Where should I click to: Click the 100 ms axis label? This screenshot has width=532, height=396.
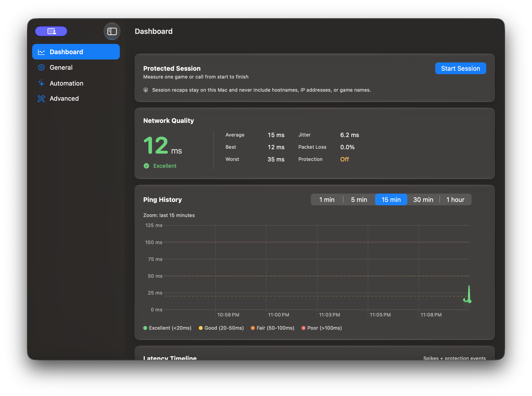(154, 242)
